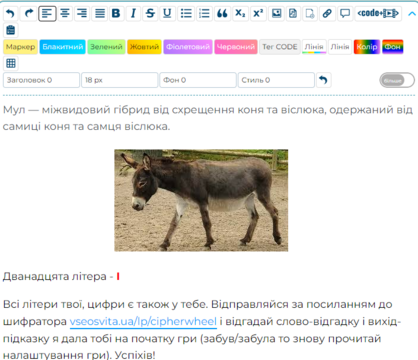Undo the last edit with the top-row undo arrow
Image resolution: width=418 pixels, height=360 pixels.
point(11,14)
